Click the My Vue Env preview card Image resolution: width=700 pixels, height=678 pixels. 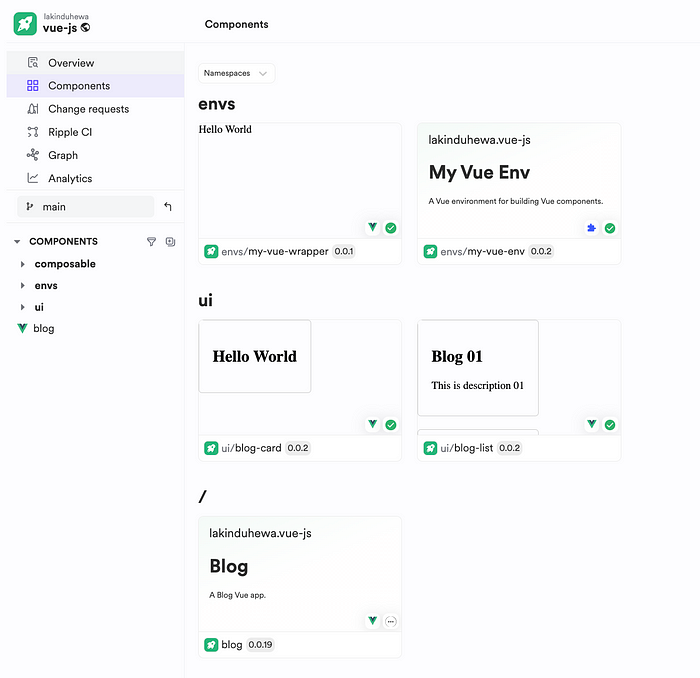[519, 181]
